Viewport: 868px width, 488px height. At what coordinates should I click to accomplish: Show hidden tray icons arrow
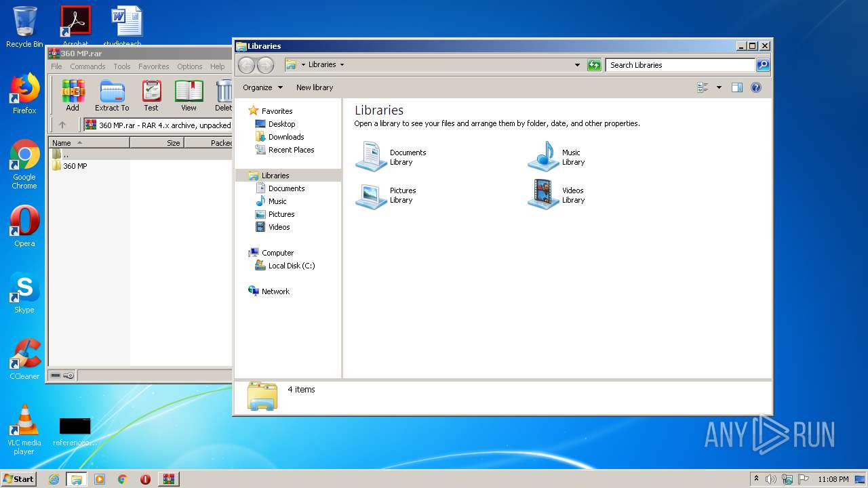click(756, 479)
